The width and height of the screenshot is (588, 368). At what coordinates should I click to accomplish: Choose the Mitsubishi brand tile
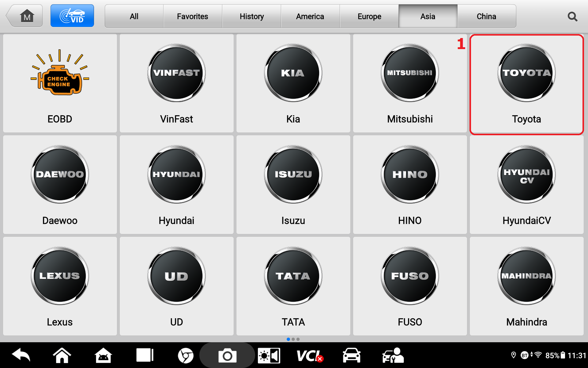[x=410, y=83]
